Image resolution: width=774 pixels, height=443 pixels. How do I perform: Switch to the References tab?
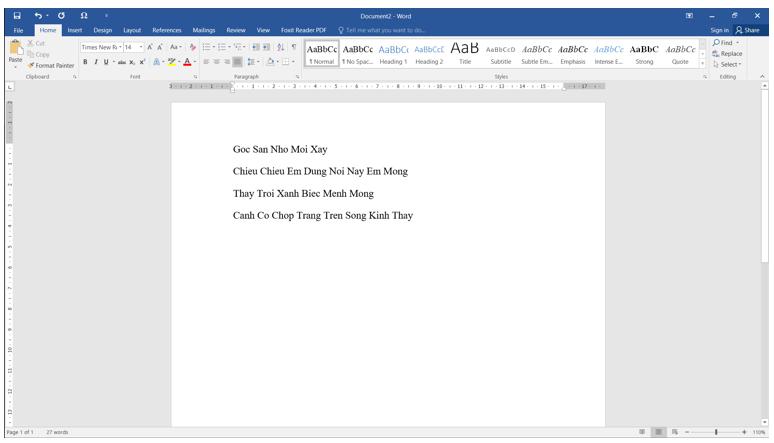pyautogui.click(x=166, y=30)
